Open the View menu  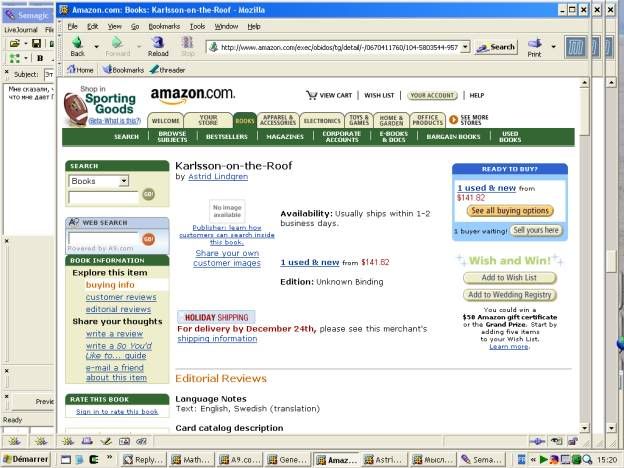pyautogui.click(x=115, y=26)
